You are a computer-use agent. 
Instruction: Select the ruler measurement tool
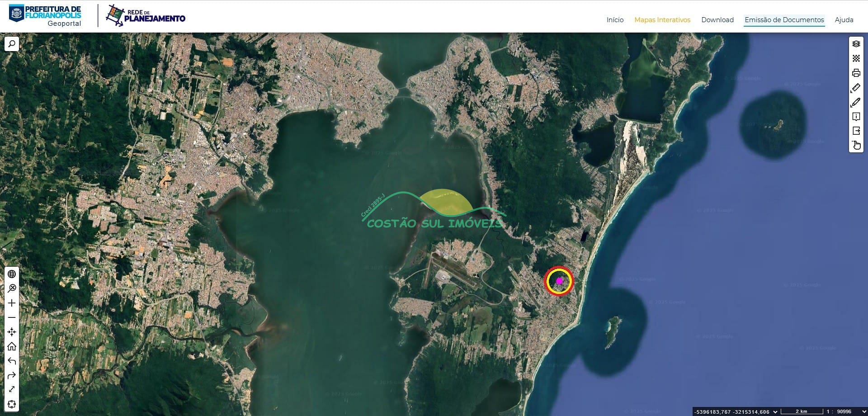856,88
